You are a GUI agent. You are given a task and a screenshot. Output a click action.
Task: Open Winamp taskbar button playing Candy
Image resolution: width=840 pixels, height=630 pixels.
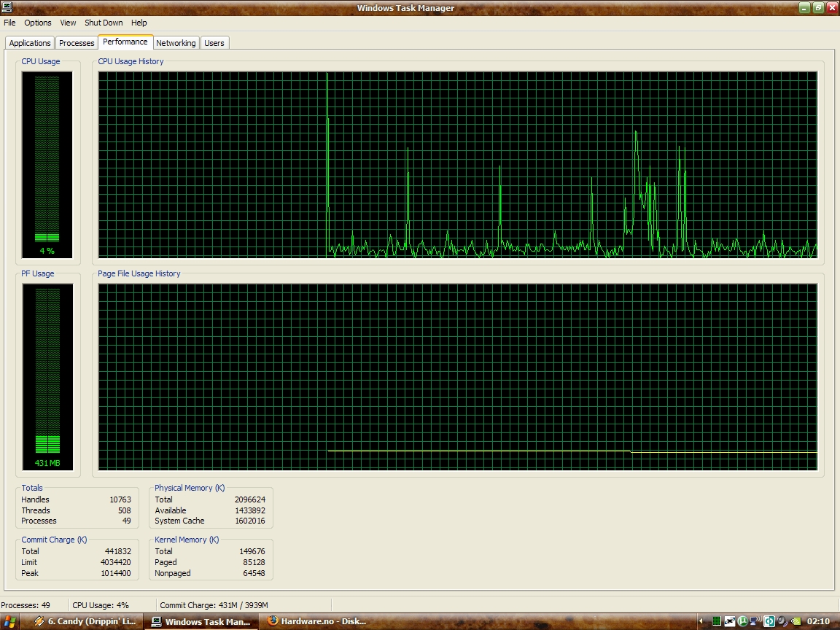tap(85, 621)
